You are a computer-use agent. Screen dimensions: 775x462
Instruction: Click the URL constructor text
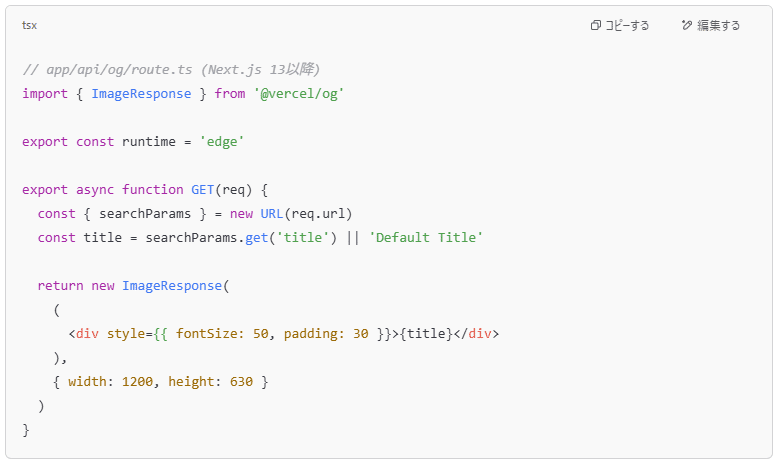pyautogui.click(x=271, y=213)
